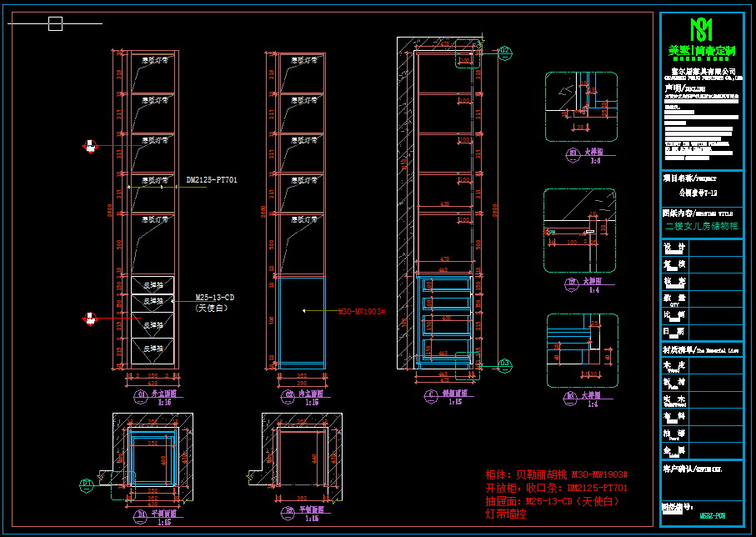Select the upper red section marker left of outer elevation
The height and width of the screenshot is (537, 756).
click(89, 147)
